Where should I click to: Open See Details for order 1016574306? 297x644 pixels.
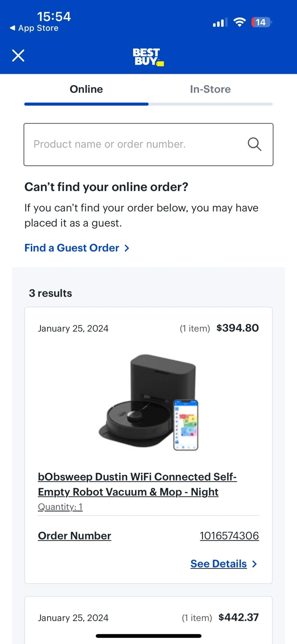click(218, 564)
